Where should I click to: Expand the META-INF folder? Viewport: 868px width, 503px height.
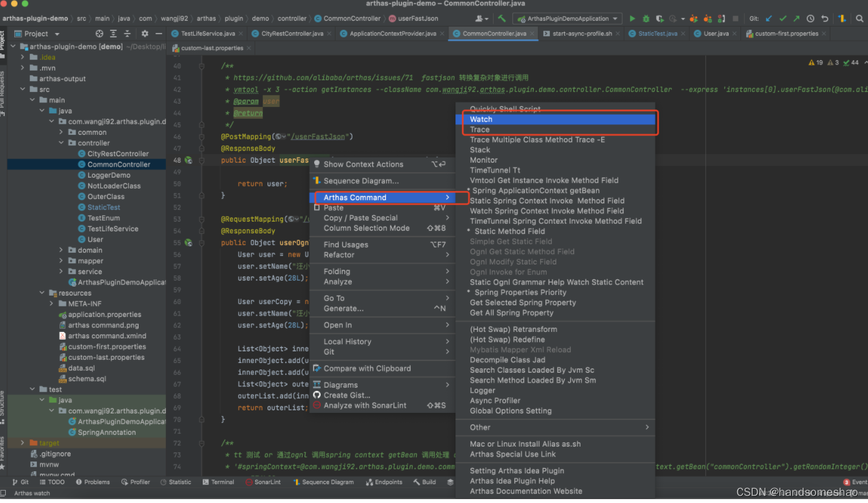pos(52,304)
